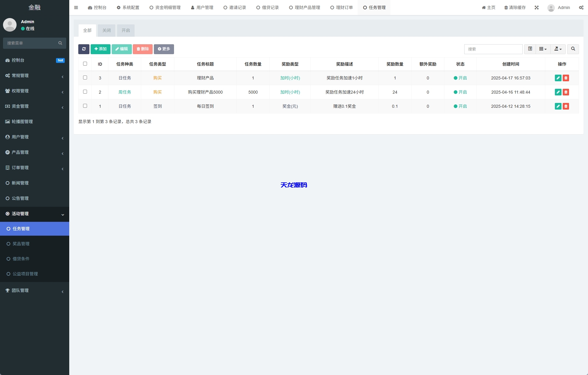This screenshot has width=588, height=375.
Task: Click the refresh icon above the task table
Action: coord(84,49)
